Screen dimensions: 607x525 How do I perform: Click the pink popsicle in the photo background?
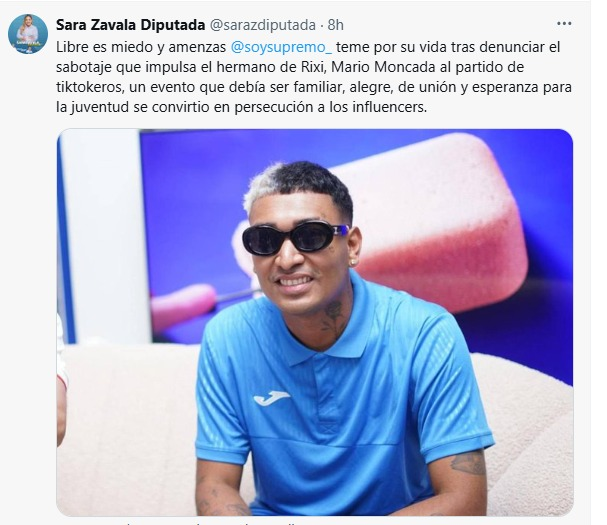434,225
